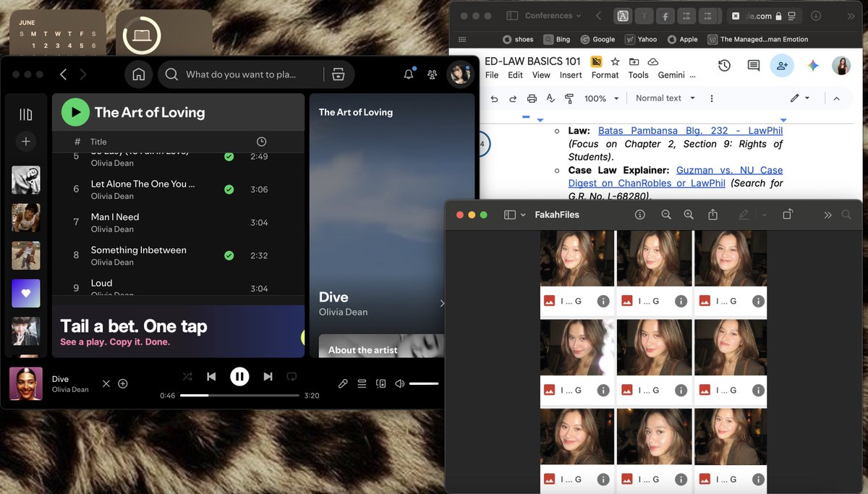The image size is (868, 494).
Task: Open Dive album art in now playing bar
Action: click(26, 383)
